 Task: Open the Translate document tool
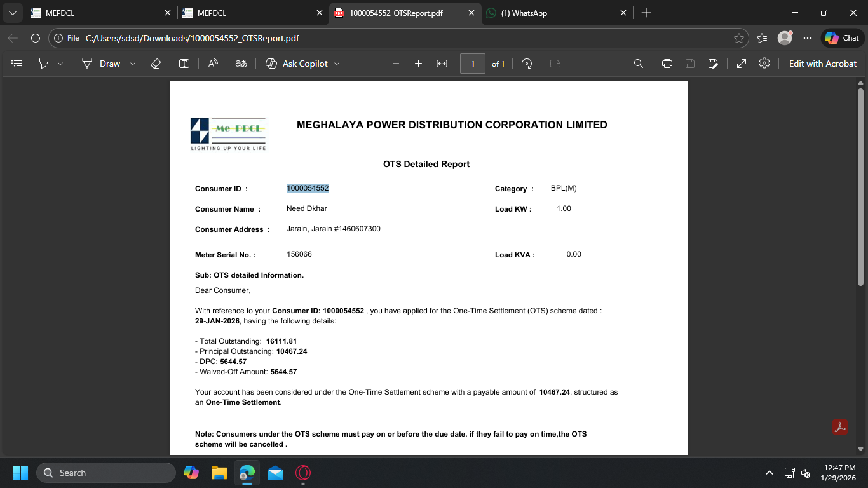241,64
